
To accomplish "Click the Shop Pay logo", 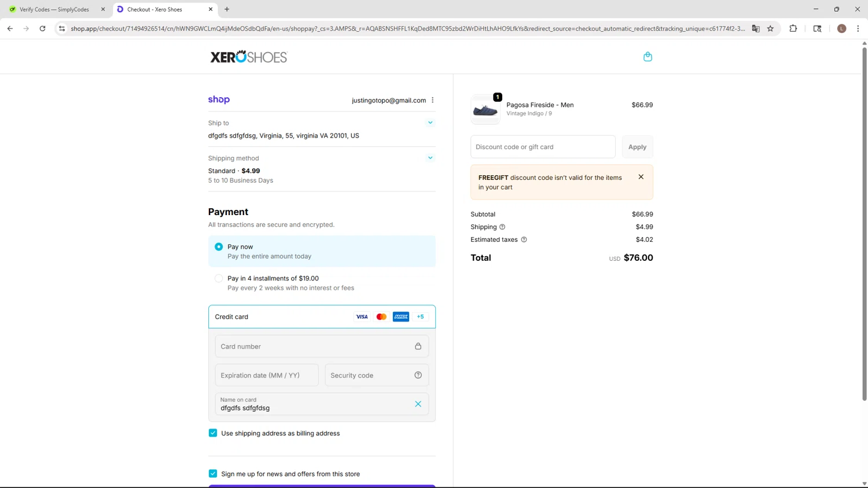I will click(219, 99).
